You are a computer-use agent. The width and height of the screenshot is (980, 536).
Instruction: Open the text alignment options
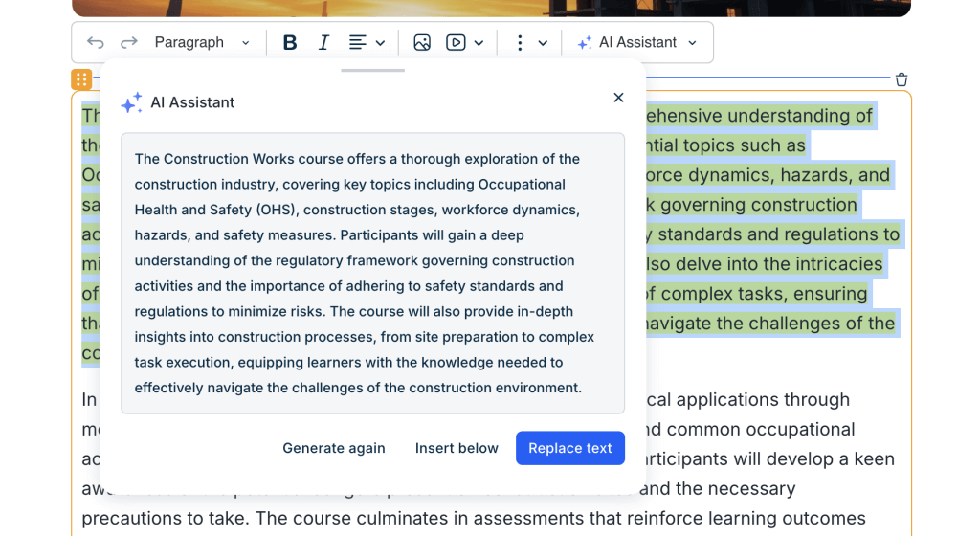[367, 42]
